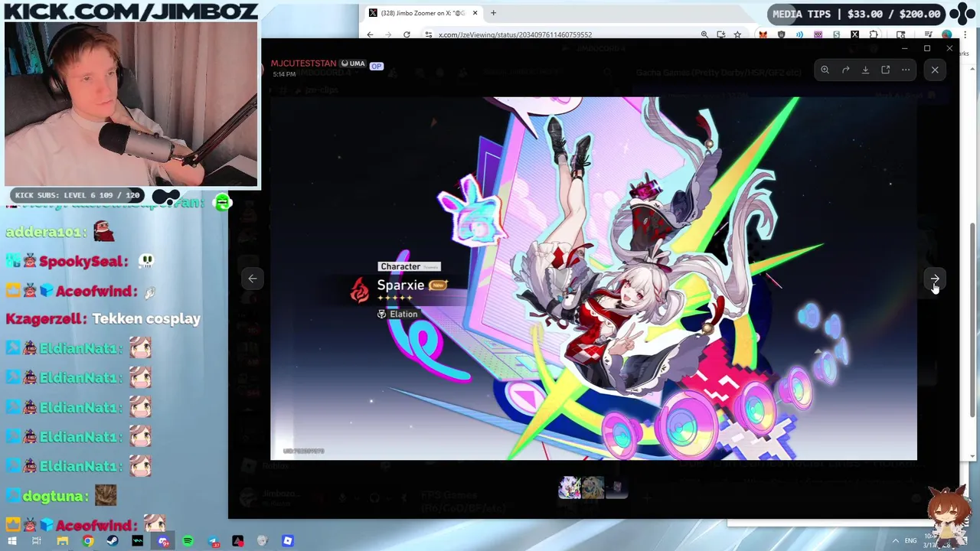
Task: Open the media controls icon in Chrome's toolbar
Action: [x=929, y=34]
